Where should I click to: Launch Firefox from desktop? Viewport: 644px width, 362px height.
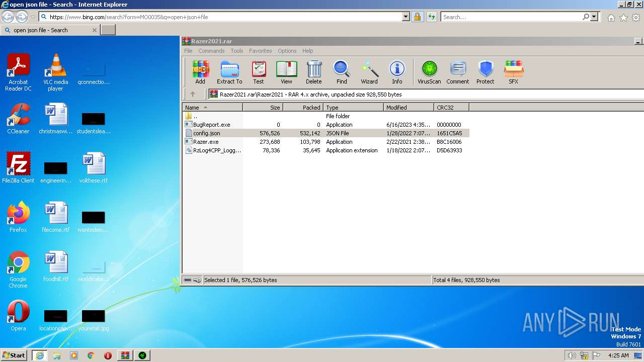[18, 217]
